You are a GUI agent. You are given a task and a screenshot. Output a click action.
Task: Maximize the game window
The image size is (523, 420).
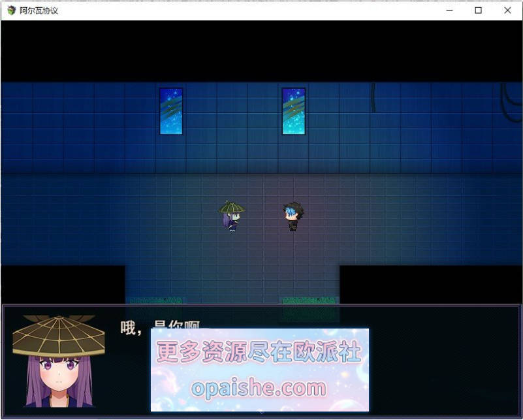[479, 10]
